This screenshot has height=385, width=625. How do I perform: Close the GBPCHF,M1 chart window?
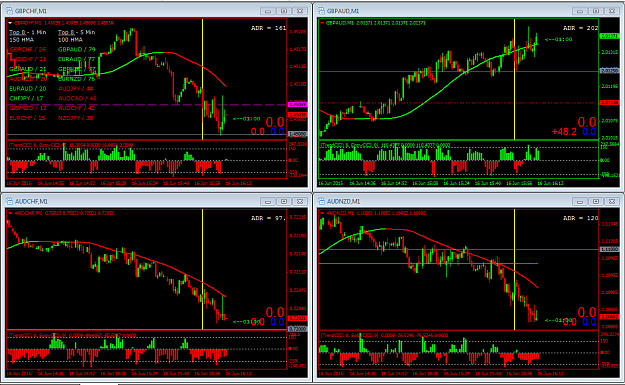tap(300, 11)
